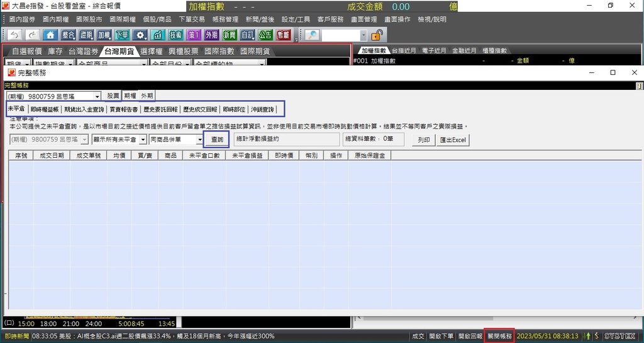Click the green arrows connection status icon
This screenshot has height=343, width=644.
[x=588, y=336]
